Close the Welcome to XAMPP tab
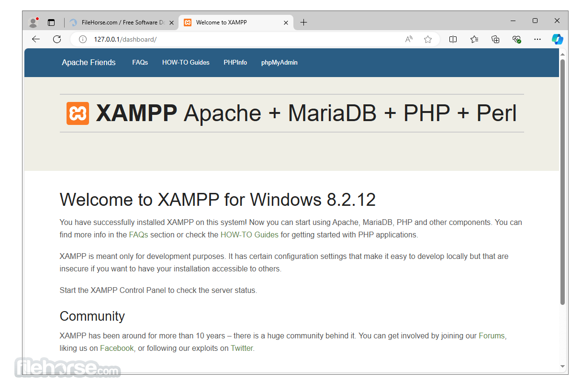The width and height of the screenshot is (582, 392). pyautogui.click(x=286, y=22)
